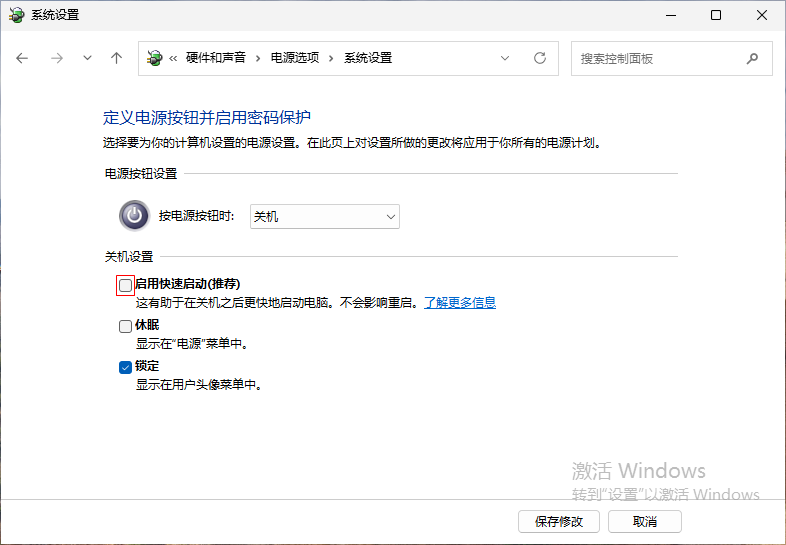Toggle the 休眠 checkbox
Viewport: 786px width, 545px height.
tap(125, 326)
